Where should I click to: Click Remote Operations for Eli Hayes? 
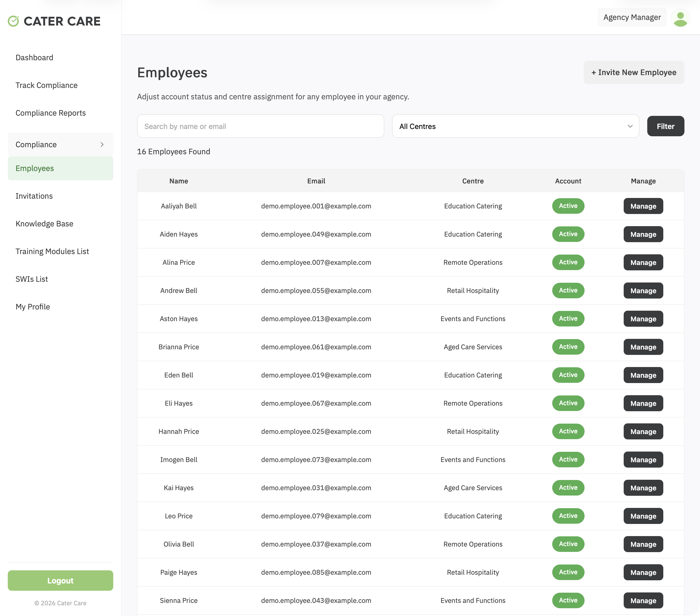(x=473, y=403)
